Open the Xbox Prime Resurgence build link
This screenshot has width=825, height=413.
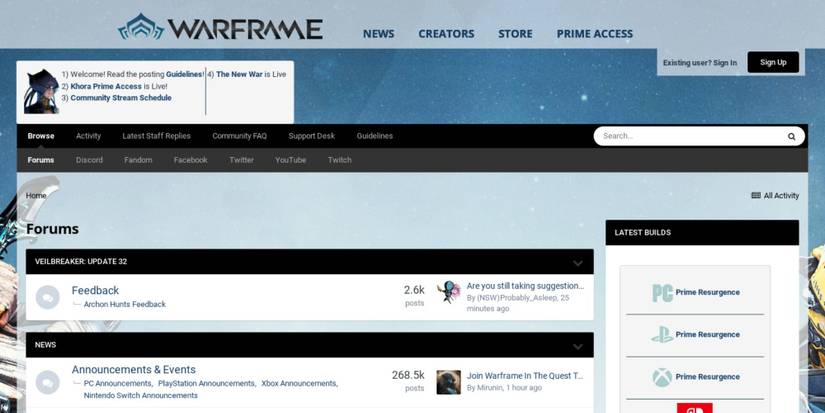[707, 377]
